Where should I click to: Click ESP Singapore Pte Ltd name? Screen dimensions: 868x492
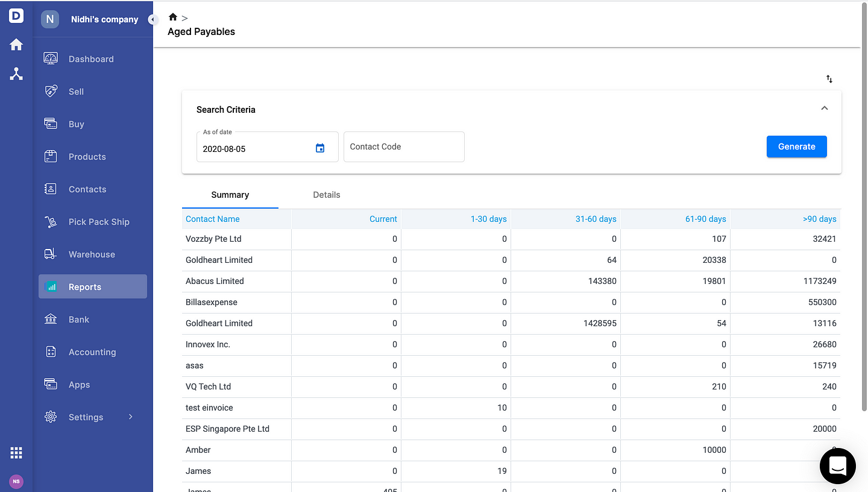(x=227, y=429)
